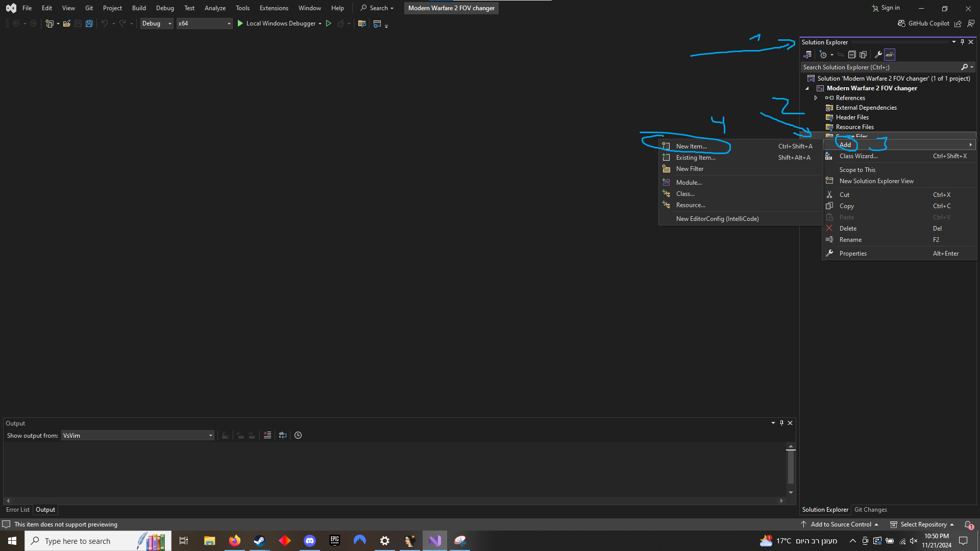Select Properties in the context menu
The height and width of the screenshot is (551, 980).
coord(899,254)
